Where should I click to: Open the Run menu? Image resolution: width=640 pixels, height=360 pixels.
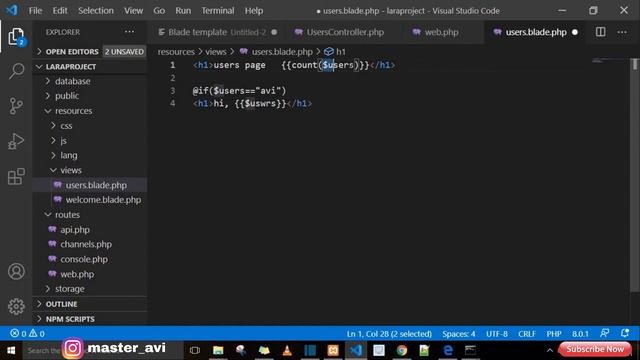pos(183,11)
